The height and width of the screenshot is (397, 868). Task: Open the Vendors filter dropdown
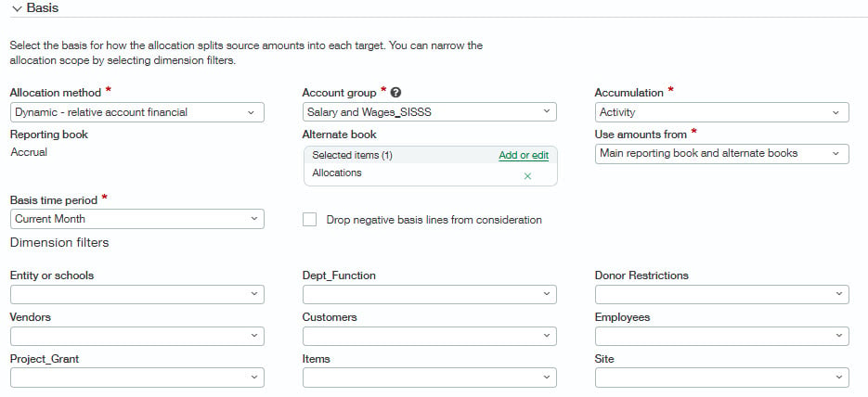tap(137, 336)
